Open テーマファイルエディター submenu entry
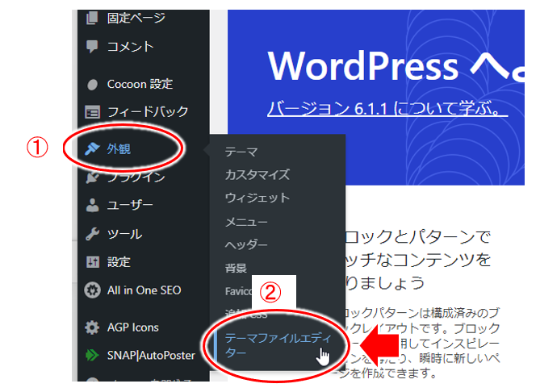The height and width of the screenshot is (392, 540). click(278, 345)
